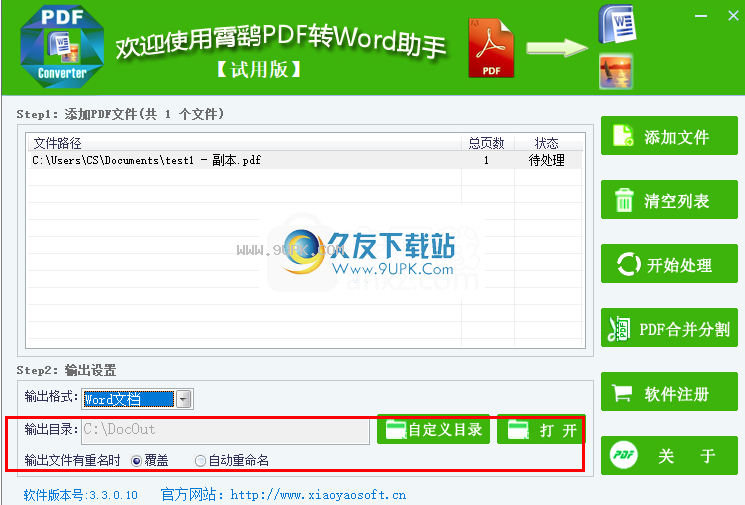This screenshot has width=745, height=505.
Task: Click the Word文档 output format combo box
Action: (x=137, y=400)
